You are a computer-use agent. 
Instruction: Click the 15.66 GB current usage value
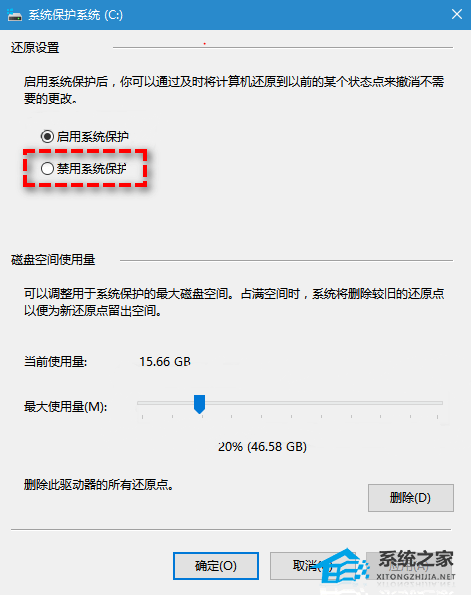click(165, 362)
